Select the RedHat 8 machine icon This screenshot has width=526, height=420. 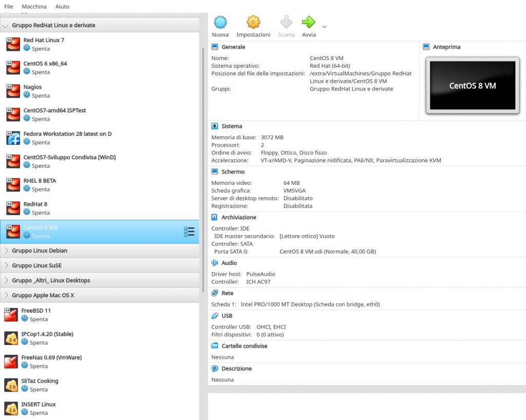(x=13, y=208)
